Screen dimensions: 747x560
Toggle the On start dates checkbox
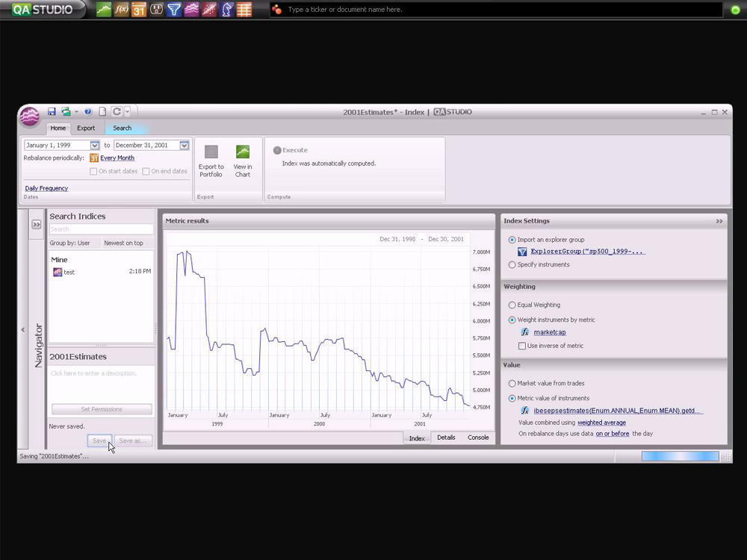tap(93, 172)
